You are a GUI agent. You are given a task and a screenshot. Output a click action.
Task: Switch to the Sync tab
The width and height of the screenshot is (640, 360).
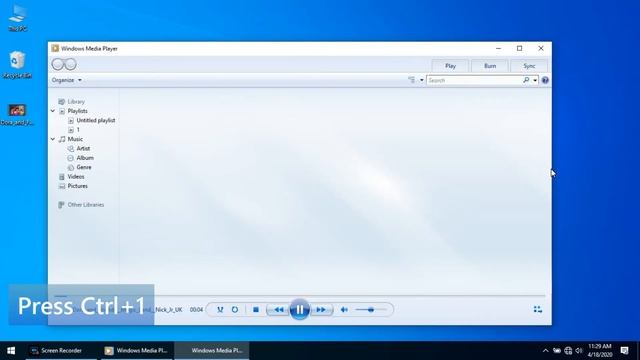(529, 66)
